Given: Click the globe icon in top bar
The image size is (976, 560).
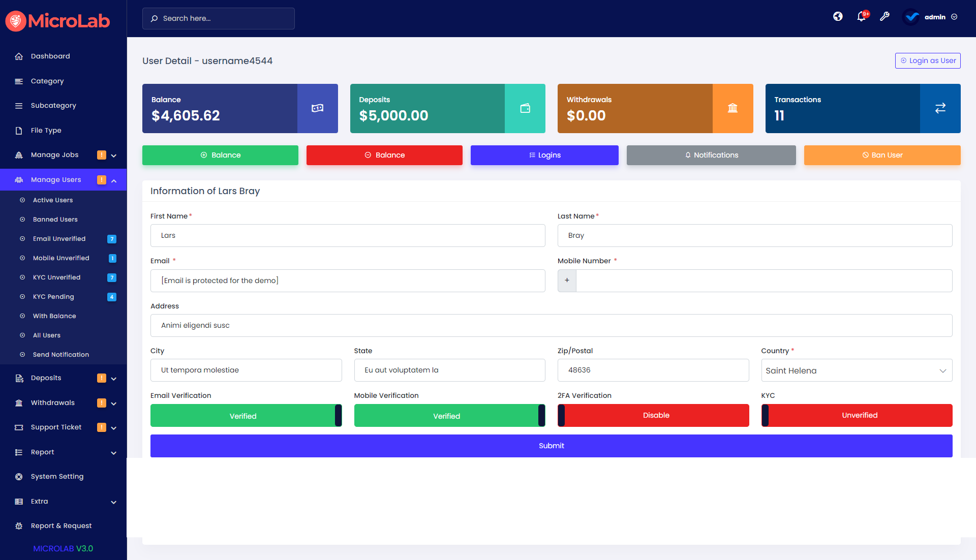Looking at the screenshot, I should click(838, 17).
